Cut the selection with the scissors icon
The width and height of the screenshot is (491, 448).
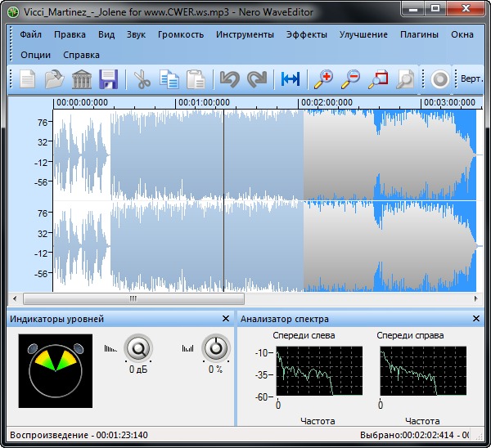142,79
